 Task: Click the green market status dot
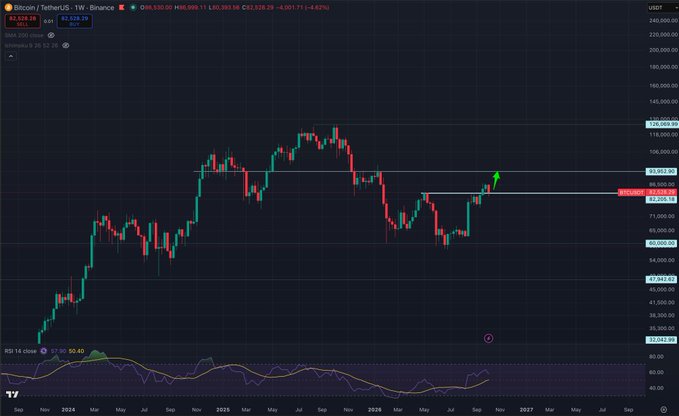(x=133, y=7)
